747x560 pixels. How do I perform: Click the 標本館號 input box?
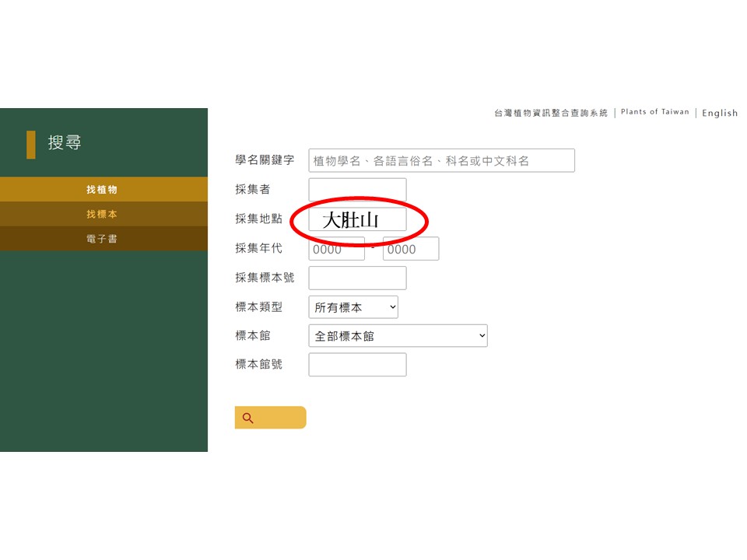click(x=357, y=365)
